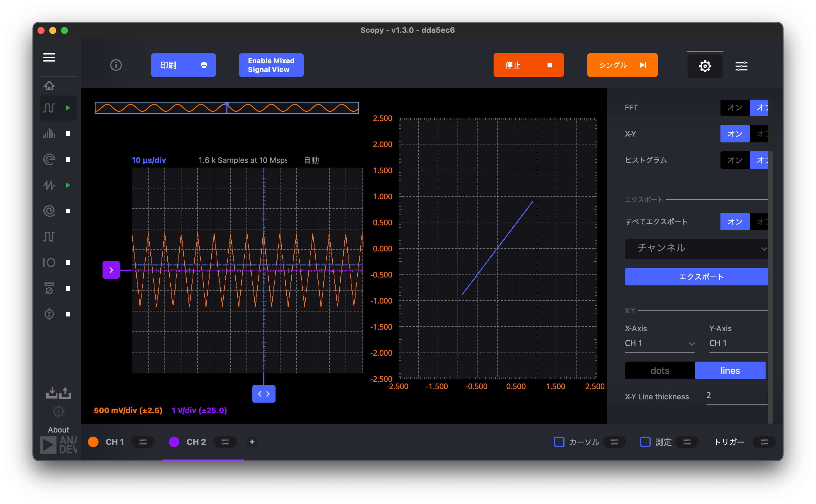Click the horizontal time trigger handle
The width and height of the screenshot is (816, 504).
tap(263, 394)
